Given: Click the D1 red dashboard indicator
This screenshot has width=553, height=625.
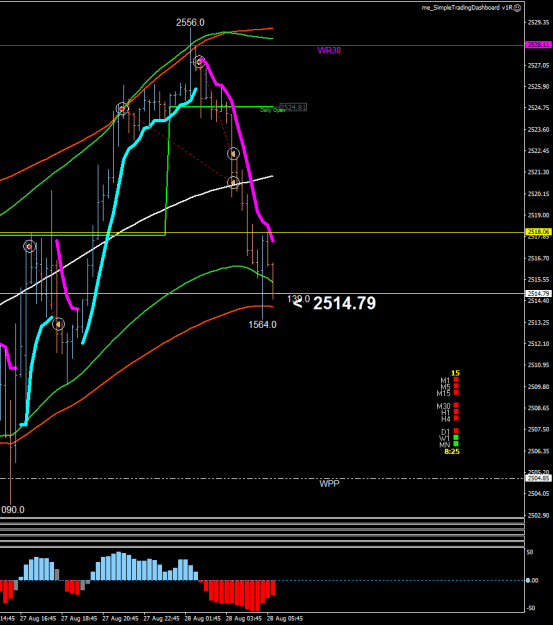Looking at the screenshot, I should (x=456, y=431).
